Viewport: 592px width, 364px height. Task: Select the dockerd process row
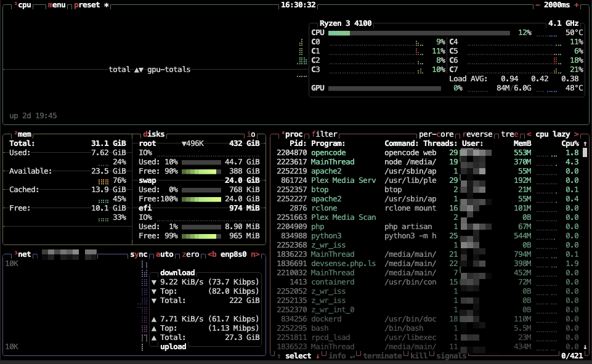pos(428,319)
